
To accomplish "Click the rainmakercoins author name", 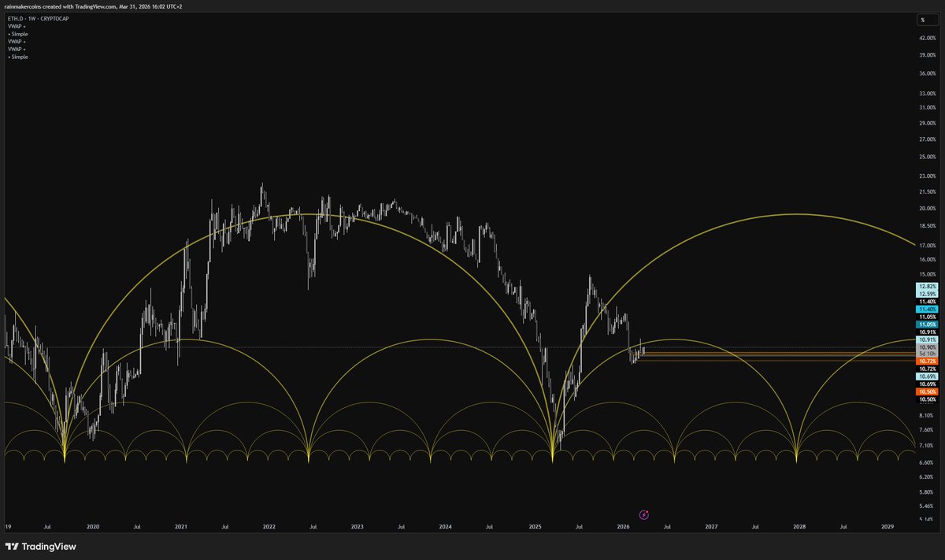I will click(24, 6).
